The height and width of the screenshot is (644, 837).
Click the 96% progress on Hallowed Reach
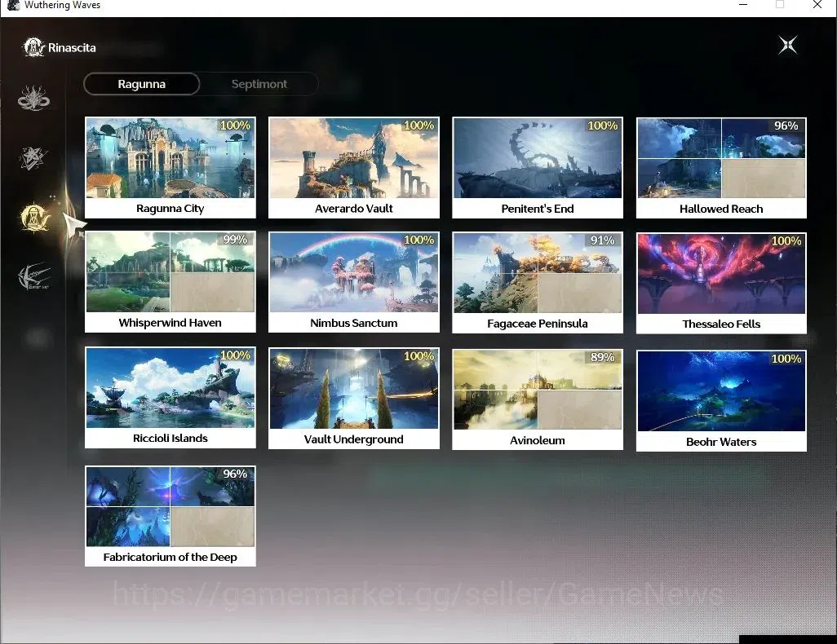click(786, 126)
